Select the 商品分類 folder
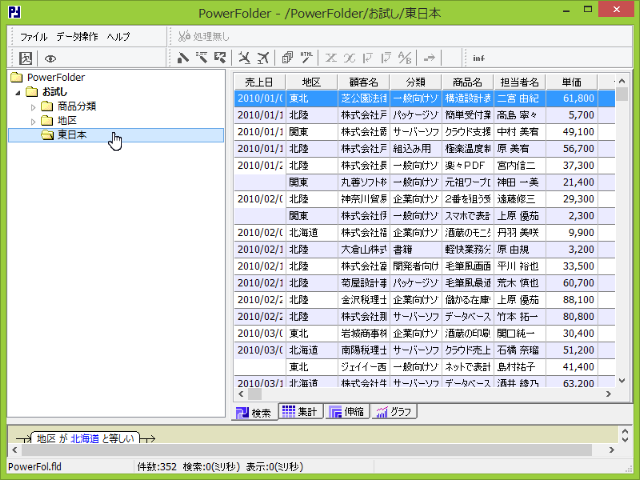 [x=76, y=106]
